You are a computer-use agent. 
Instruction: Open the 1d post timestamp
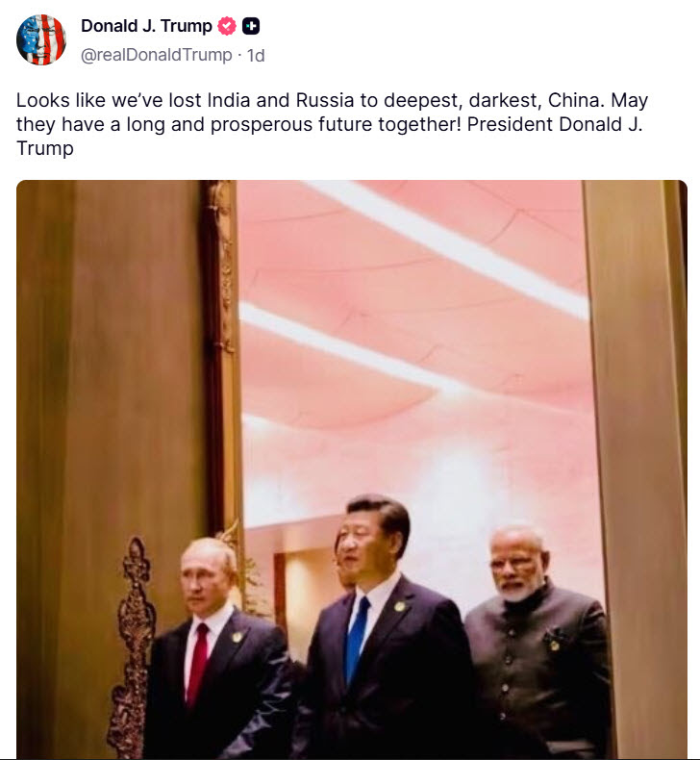pyautogui.click(x=256, y=55)
